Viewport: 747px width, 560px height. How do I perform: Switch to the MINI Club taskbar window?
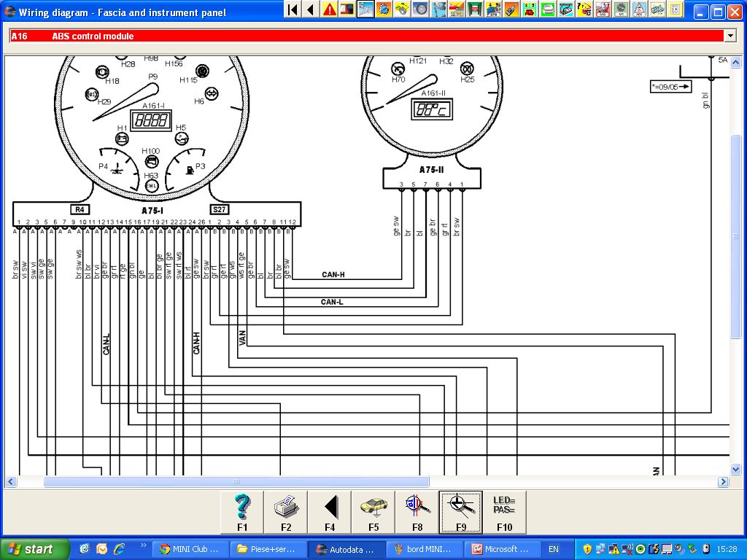point(190,549)
